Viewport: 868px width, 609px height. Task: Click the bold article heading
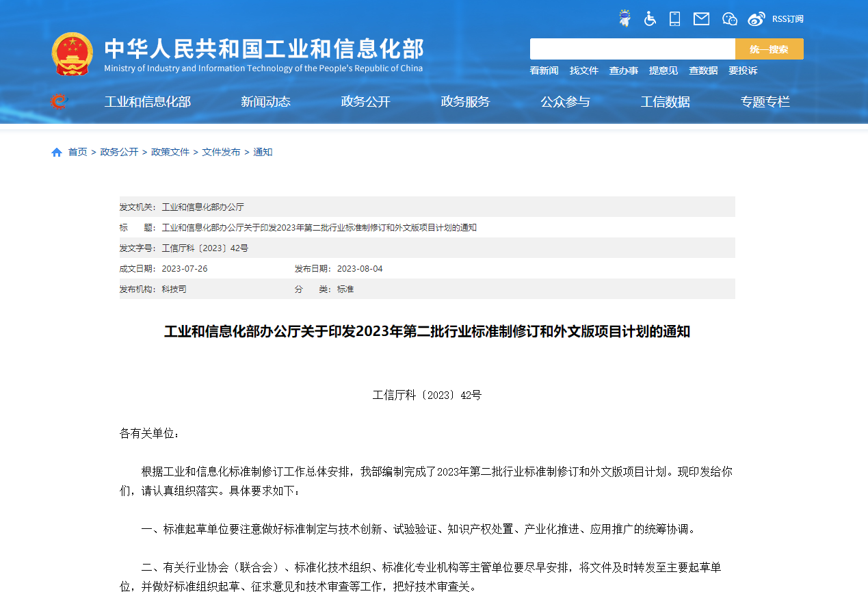click(x=427, y=332)
